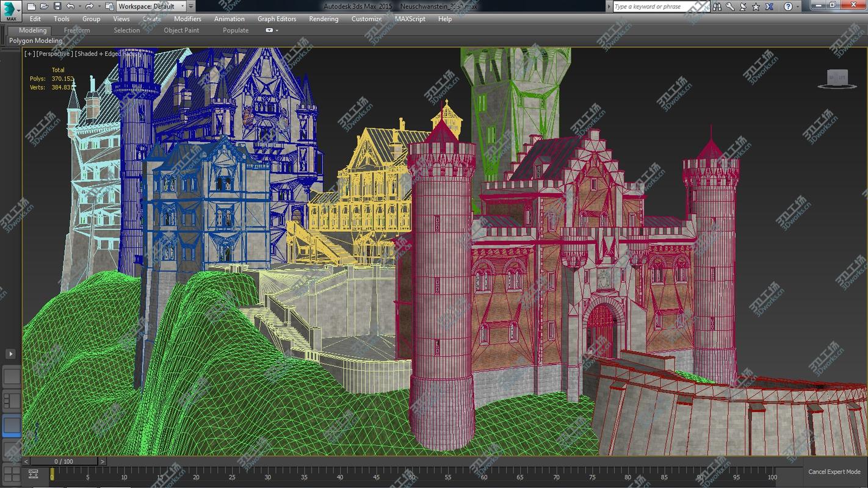Select the four-quad viewport layout tab

[12, 474]
